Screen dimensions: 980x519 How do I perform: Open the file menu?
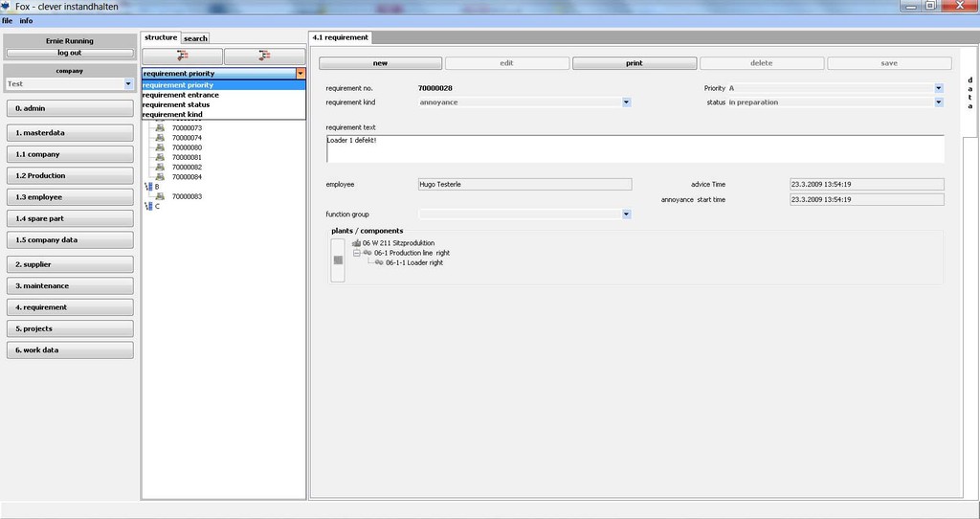coord(7,20)
